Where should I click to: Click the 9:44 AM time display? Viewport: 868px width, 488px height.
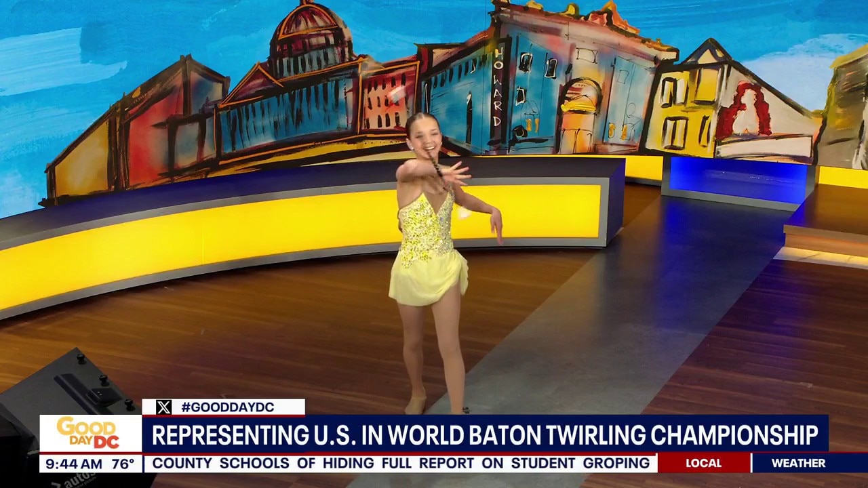coord(73,464)
